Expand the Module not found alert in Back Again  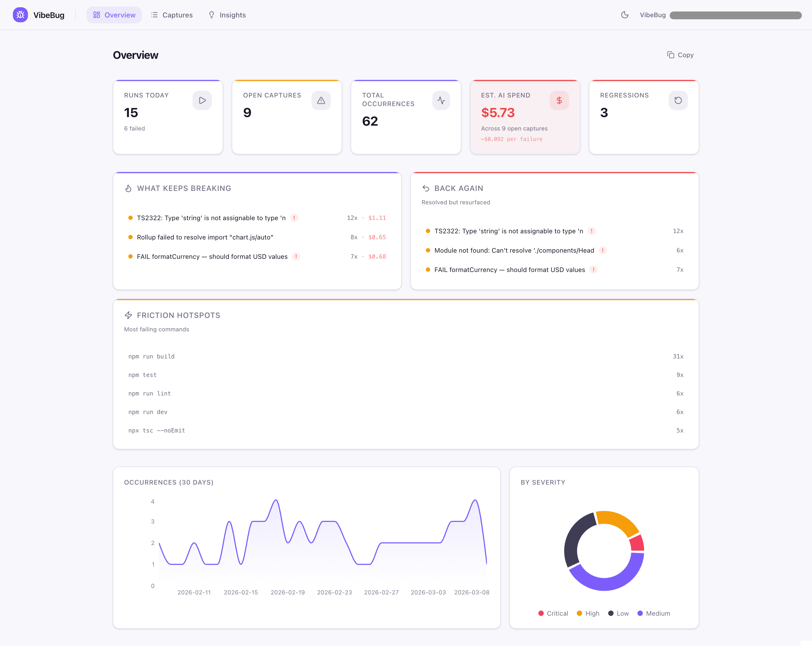click(x=603, y=250)
